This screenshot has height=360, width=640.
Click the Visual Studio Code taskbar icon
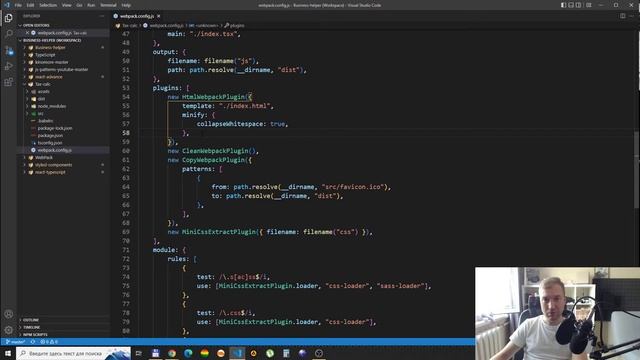point(237,353)
